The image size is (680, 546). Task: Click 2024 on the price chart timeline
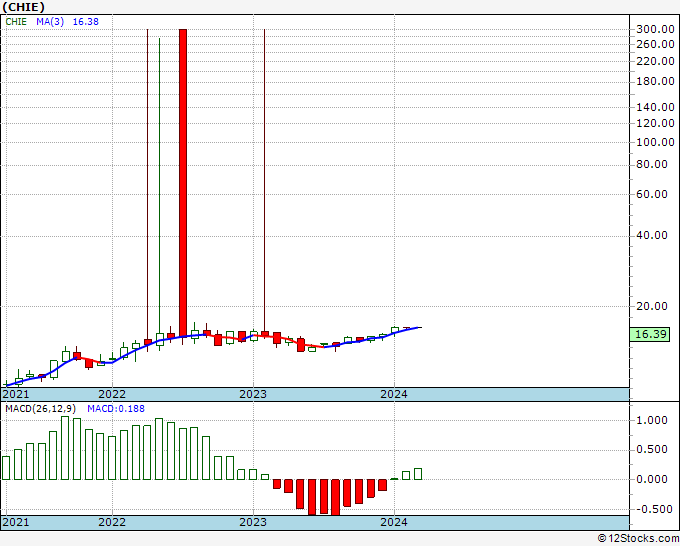(x=394, y=394)
